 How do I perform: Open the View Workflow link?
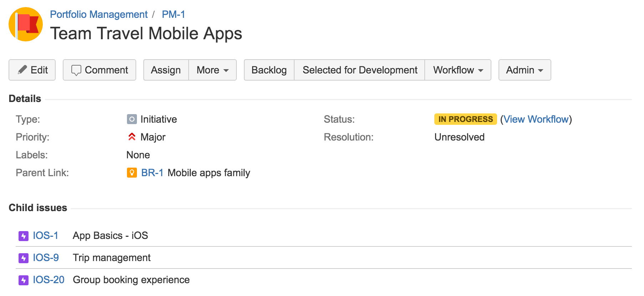tap(536, 119)
